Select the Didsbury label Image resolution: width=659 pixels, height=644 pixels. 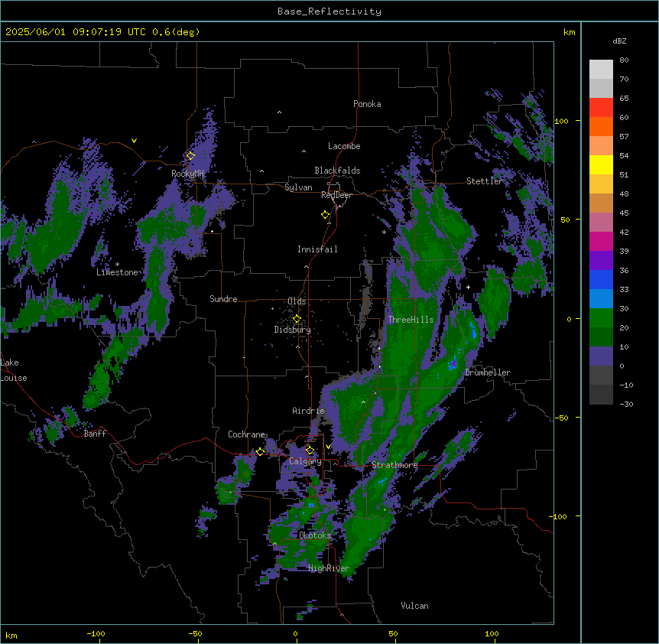pyautogui.click(x=292, y=330)
